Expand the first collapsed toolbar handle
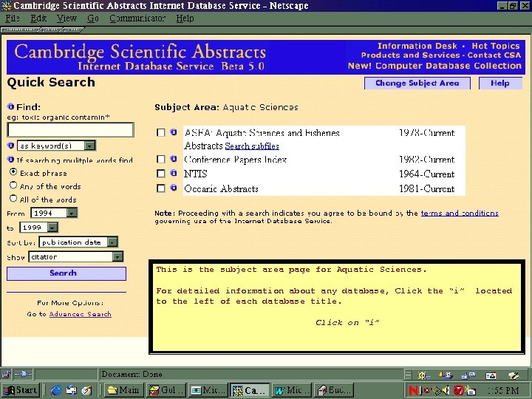Screen dimensions: 532x399 (21, 30)
